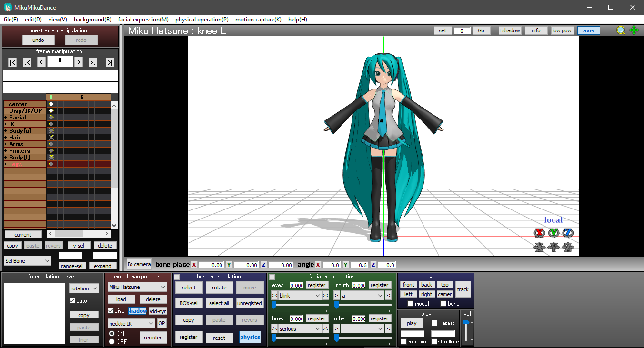Enable the from flame checkbox
644x348 pixels.
403,342
